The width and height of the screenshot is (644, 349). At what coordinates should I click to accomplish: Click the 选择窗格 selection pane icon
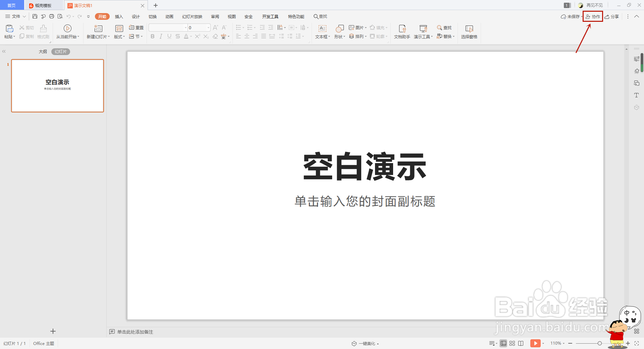pyautogui.click(x=469, y=32)
